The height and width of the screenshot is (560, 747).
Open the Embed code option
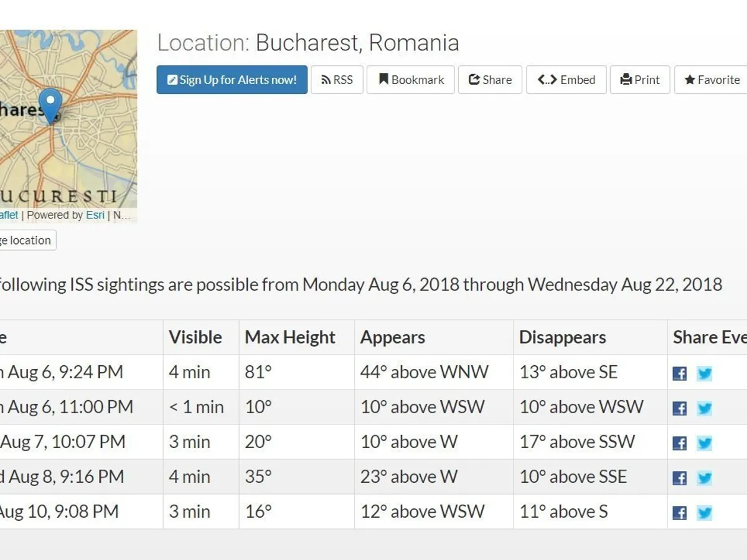click(x=566, y=80)
